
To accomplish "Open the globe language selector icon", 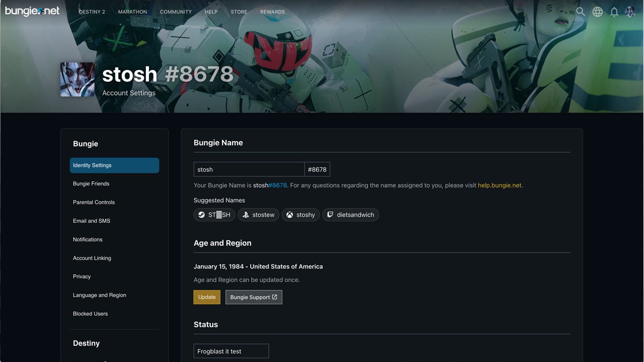I will coord(597,12).
